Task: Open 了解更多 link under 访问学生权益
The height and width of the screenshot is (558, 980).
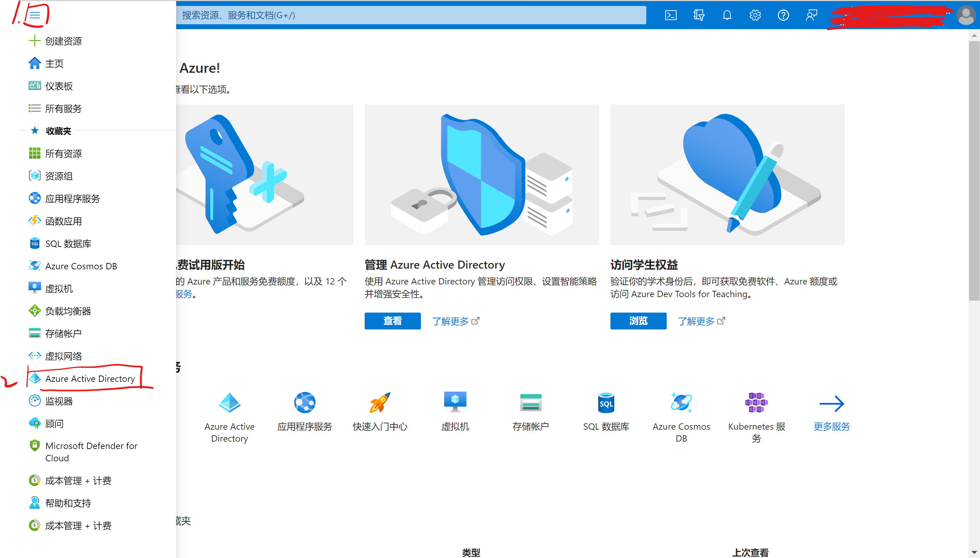Action: point(701,321)
